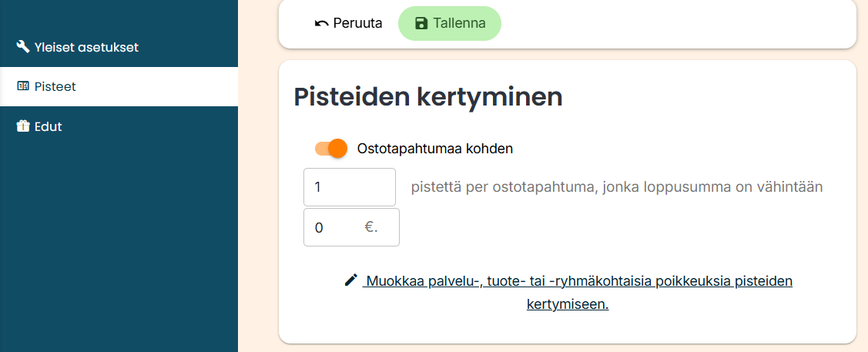Open the Muokkaa palvelu-, tuote- poikkeuksia link

[x=579, y=281]
